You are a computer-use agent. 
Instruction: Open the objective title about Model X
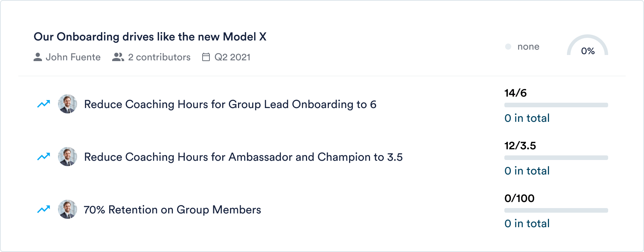[150, 37]
